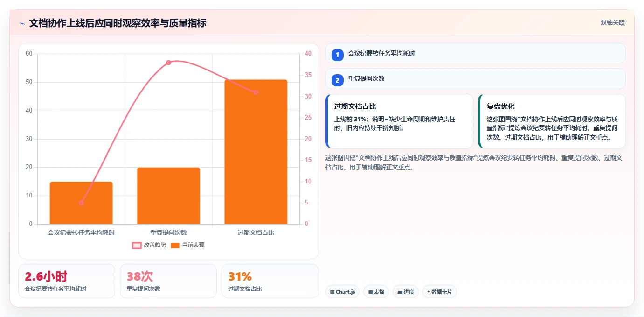644x317 pixels.
Task: Click the 2.6小时 stat card
Action: tap(67, 281)
